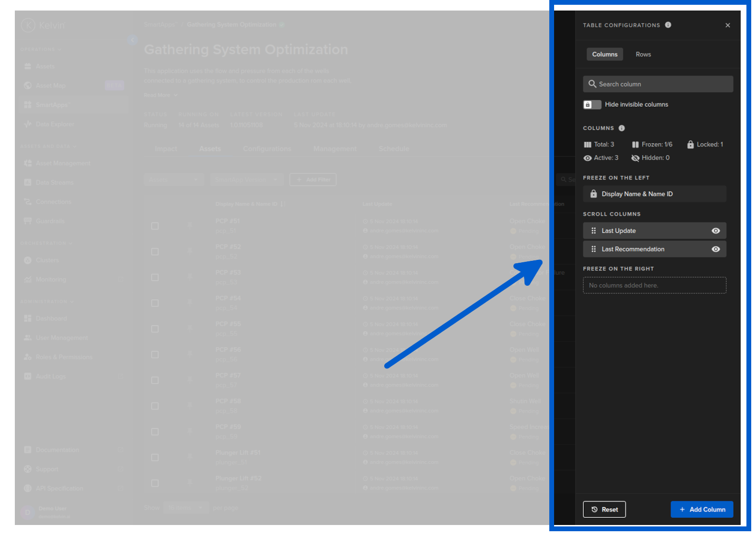
Task: Check the checkbox for PCP #51 row
Action: coord(155,226)
